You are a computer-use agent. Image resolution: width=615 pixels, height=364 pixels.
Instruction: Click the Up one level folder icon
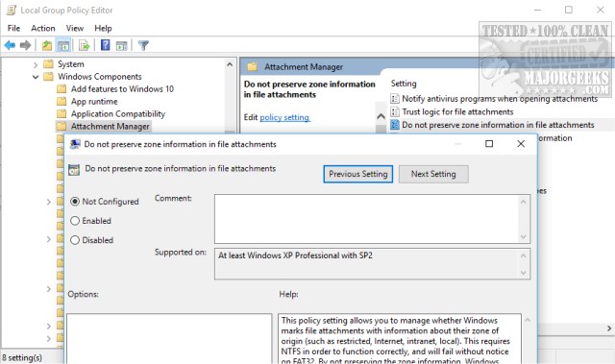(47, 45)
